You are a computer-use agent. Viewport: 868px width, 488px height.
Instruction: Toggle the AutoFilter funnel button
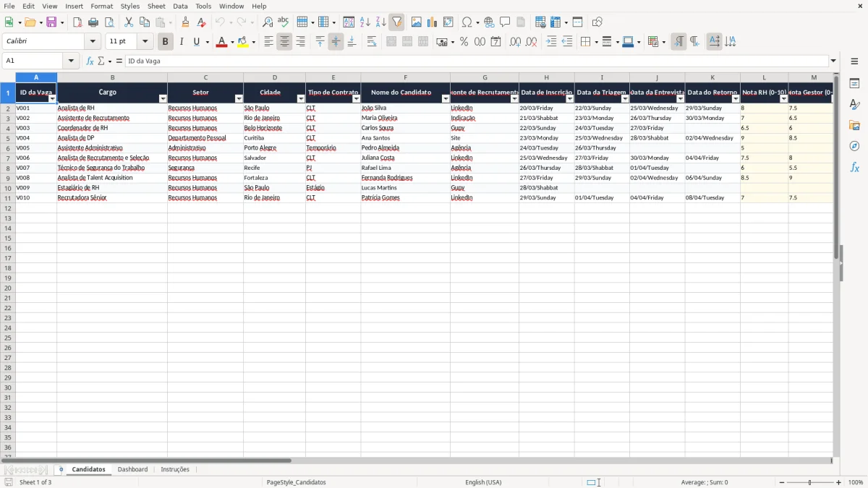tap(397, 22)
